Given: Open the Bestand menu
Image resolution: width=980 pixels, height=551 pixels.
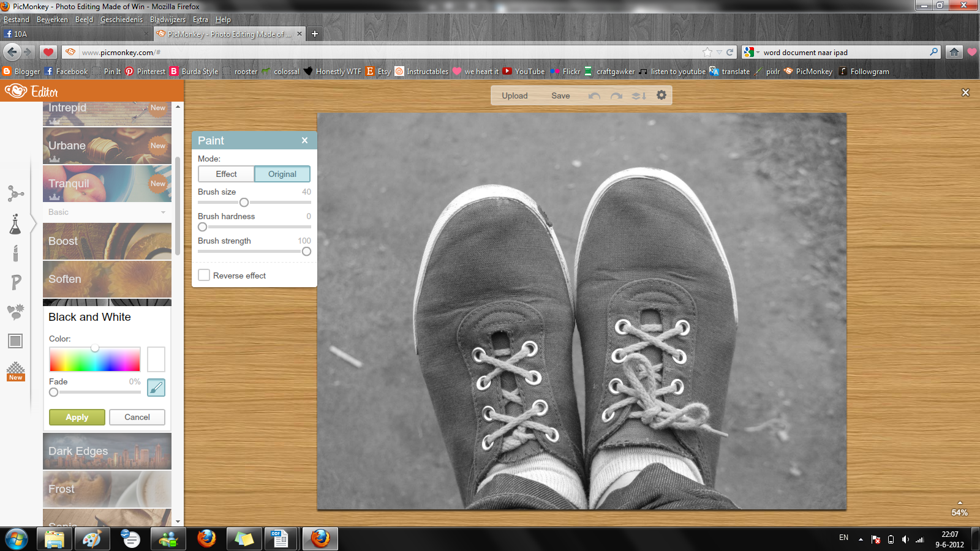Looking at the screenshot, I should [17, 20].
